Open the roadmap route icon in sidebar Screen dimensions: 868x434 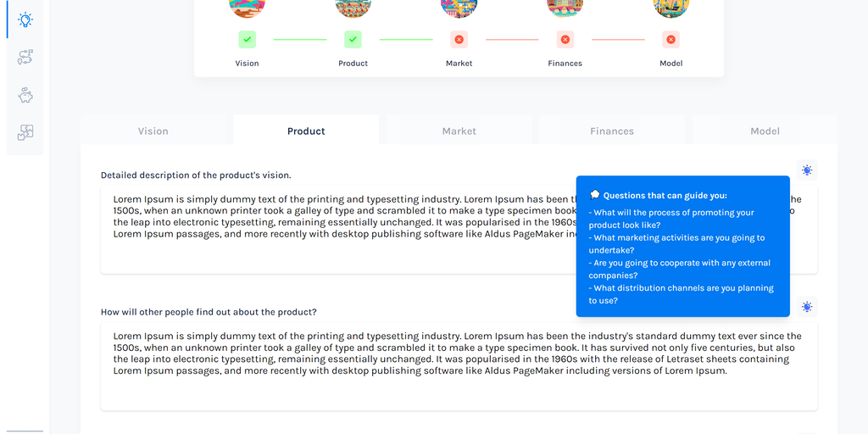pos(25,58)
